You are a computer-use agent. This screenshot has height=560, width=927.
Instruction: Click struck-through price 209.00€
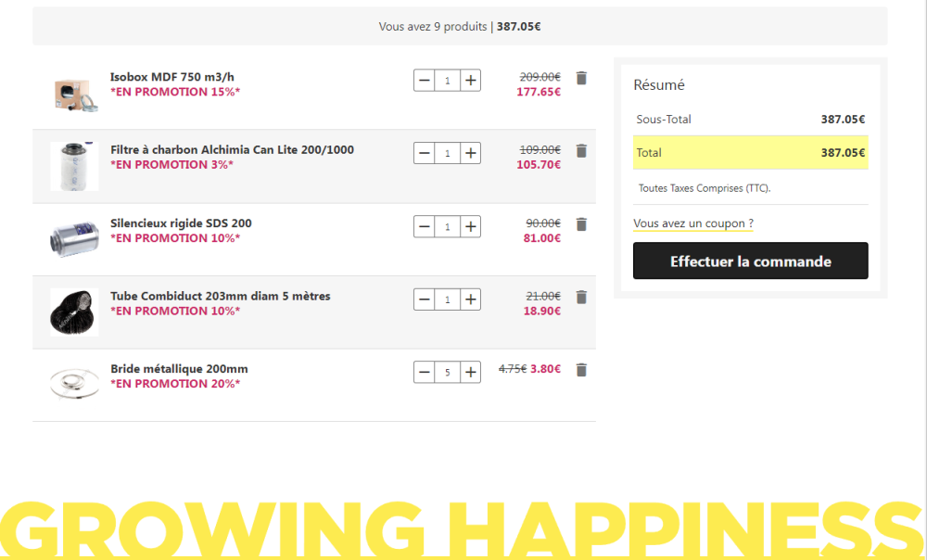coord(540,77)
